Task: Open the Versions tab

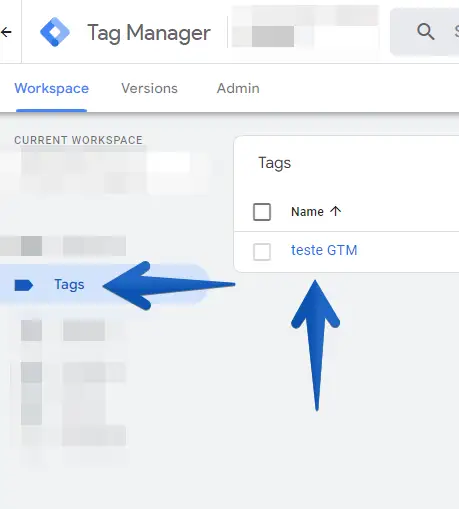Action: click(x=149, y=89)
